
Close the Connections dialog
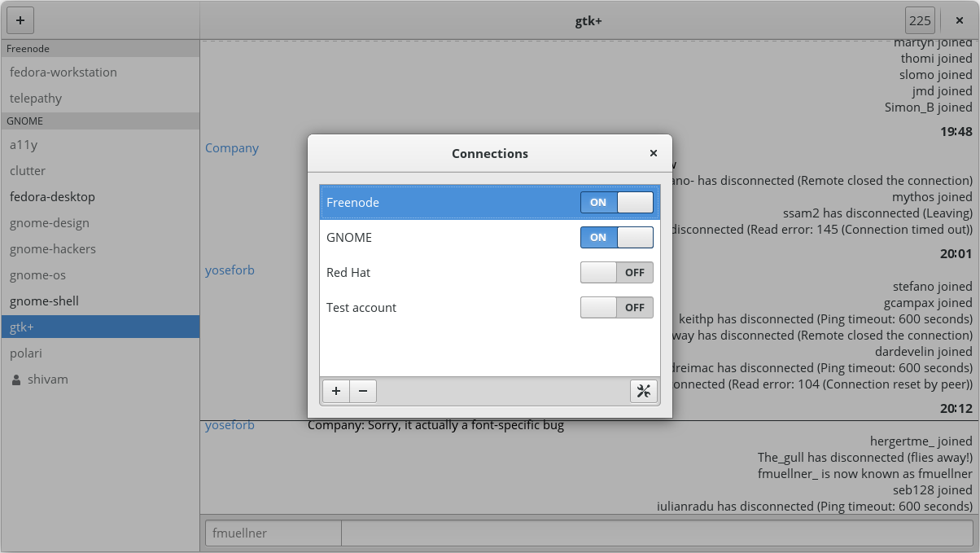[x=653, y=153]
